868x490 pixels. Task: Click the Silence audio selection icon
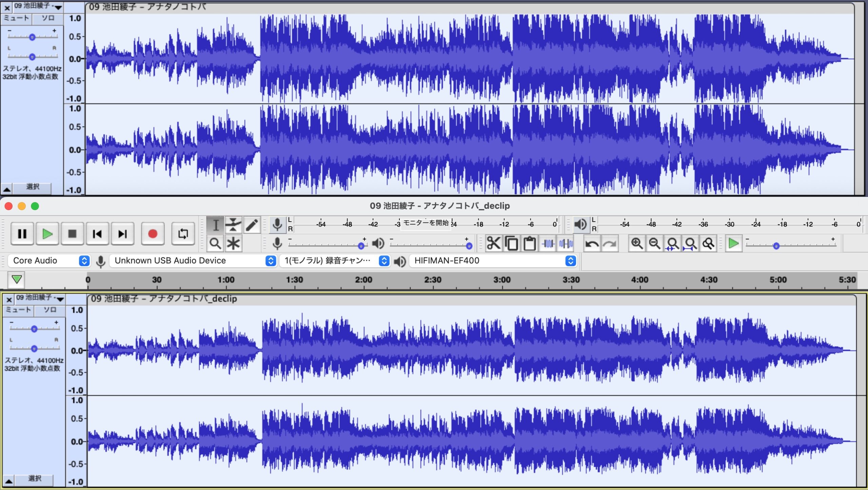coord(566,243)
